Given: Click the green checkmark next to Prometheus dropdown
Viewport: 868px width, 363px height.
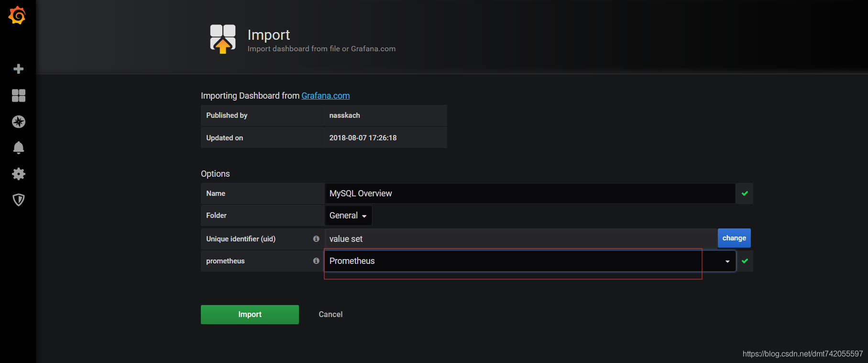Looking at the screenshot, I should click(745, 261).
